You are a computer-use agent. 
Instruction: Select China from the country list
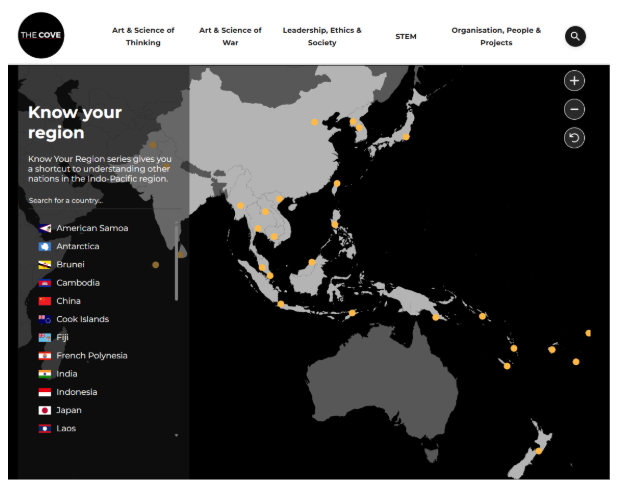[x=68, y=301]
